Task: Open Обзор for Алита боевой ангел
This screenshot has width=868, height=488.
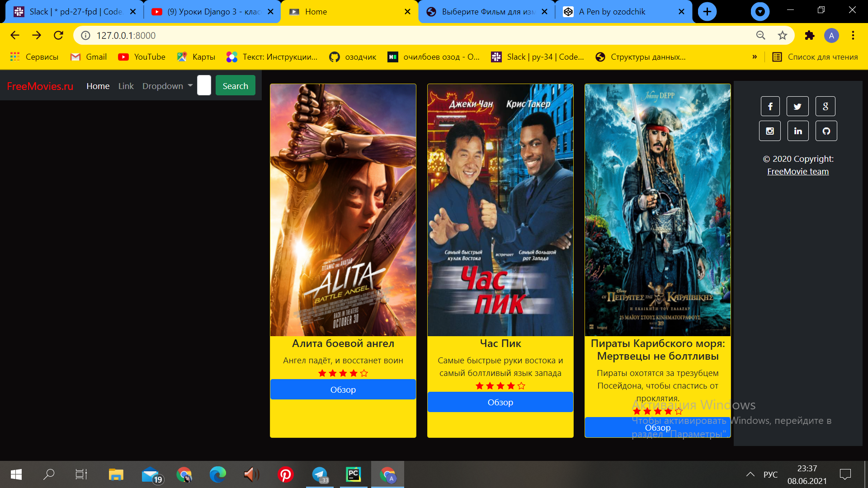Action: 343,389
